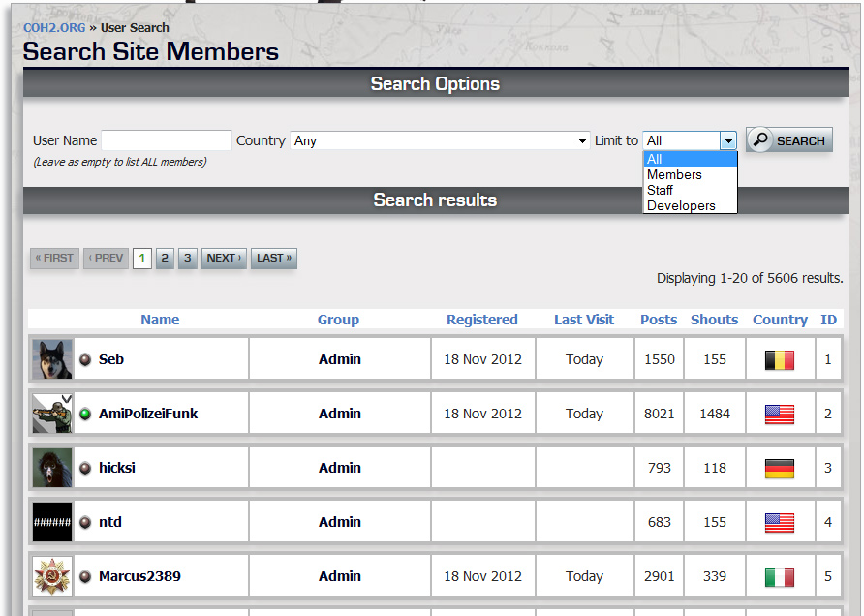
Task: Click the German flag in hicksi's row
Action: [779, 468]
